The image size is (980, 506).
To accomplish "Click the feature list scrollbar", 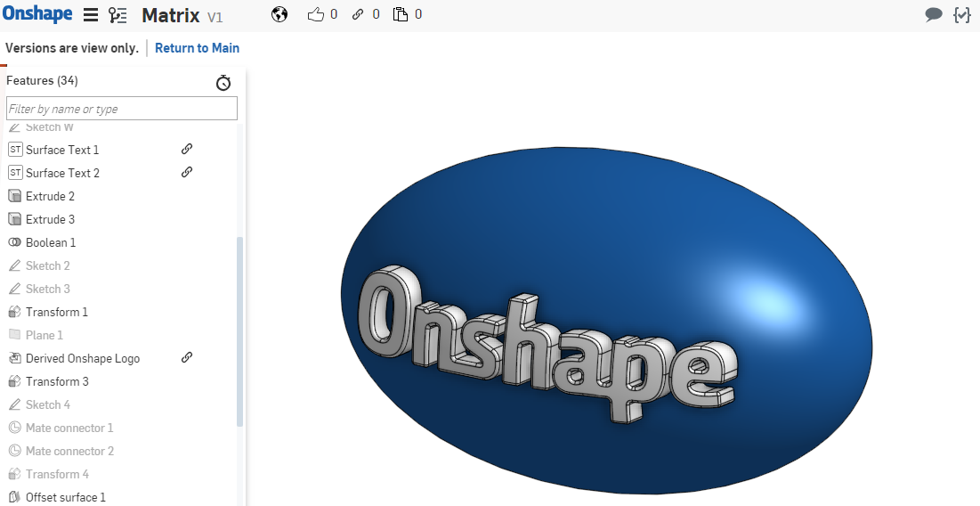I will pyautogui.click(x=239, y=330).
